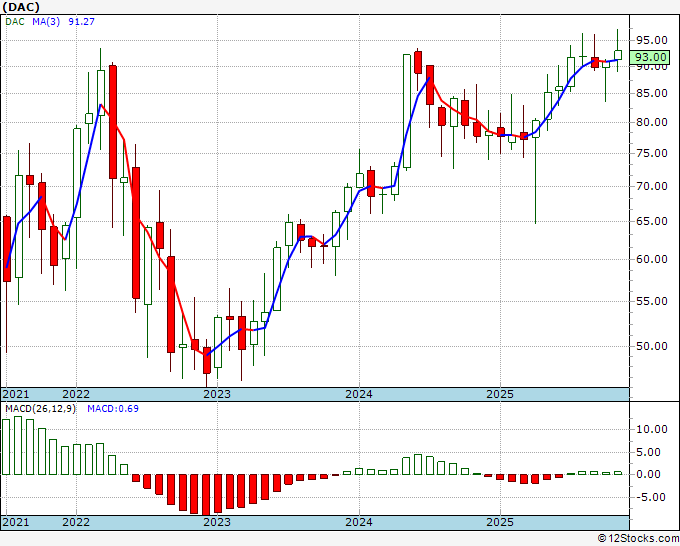Click the (DAC) chart title

coord(21,7)
